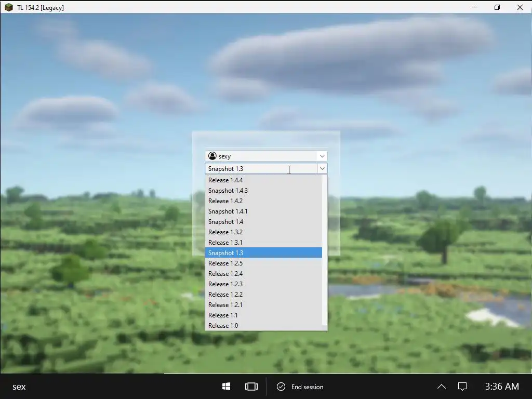Screen dimensions: 532x399
Task: Pick Release 1.3.1 in the list
Action: pos(263,243)
